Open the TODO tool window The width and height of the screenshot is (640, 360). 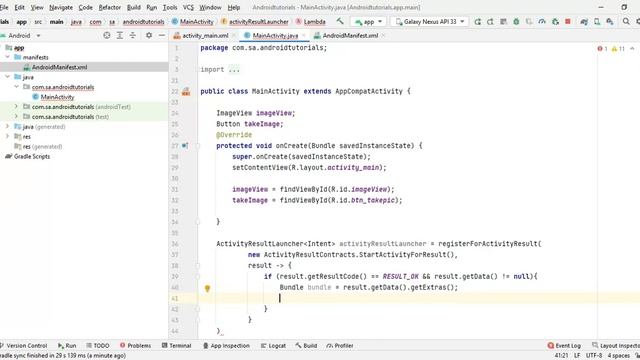98,346
